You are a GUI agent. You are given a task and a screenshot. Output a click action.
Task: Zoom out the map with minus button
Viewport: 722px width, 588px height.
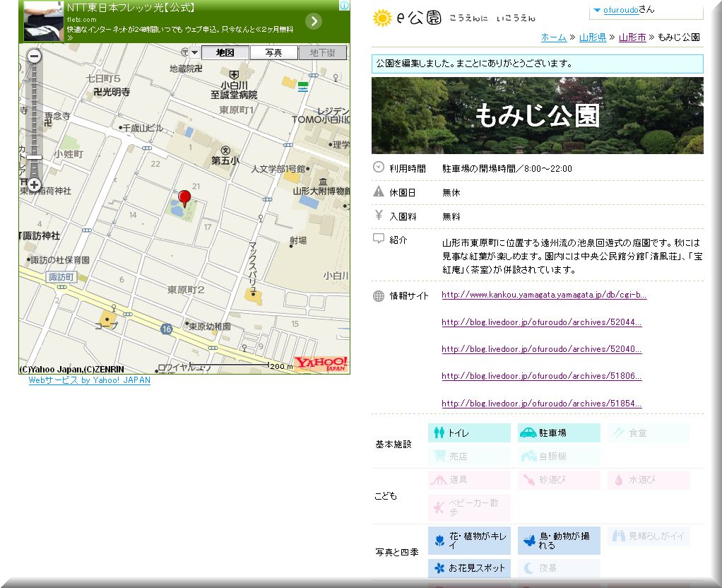(34, 57)
